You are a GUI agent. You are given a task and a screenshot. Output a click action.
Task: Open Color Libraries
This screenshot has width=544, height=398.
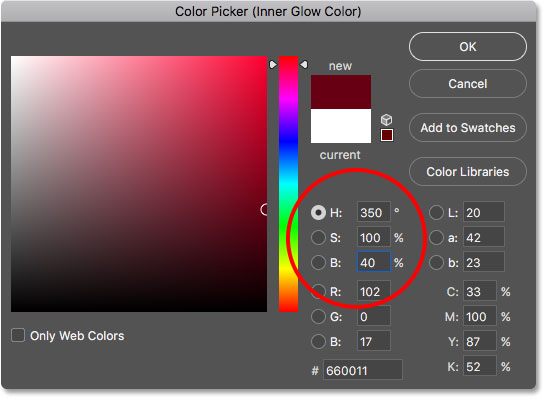click(x=468, y=172)
